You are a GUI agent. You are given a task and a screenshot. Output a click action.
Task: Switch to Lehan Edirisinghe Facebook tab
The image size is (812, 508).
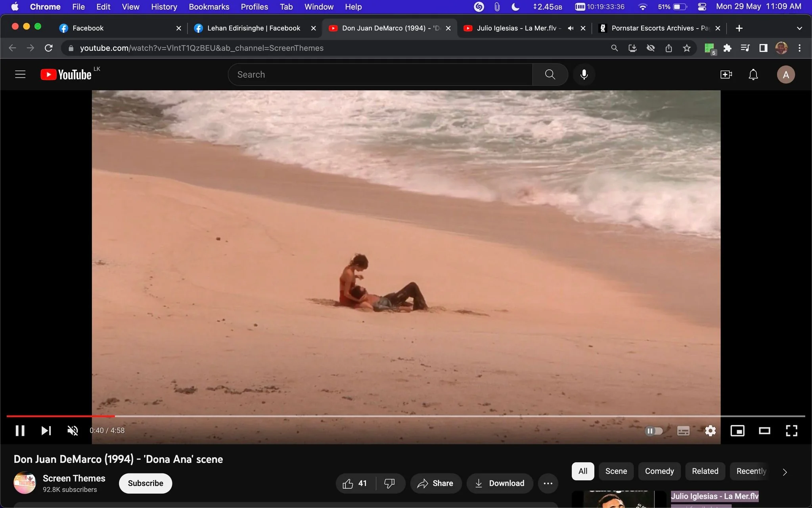pyautogui.click(x=254, y=28)
